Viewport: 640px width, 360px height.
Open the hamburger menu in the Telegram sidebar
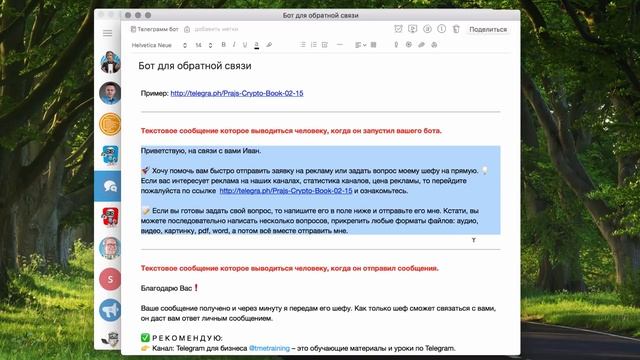click(x=107, y=33)
